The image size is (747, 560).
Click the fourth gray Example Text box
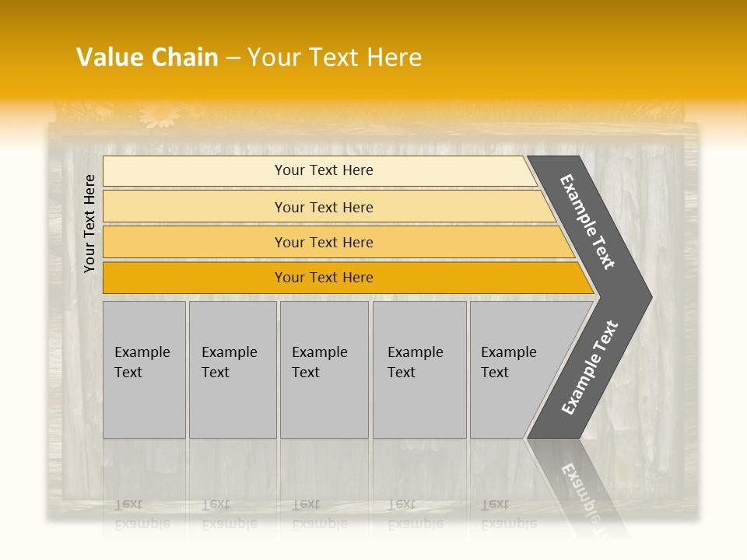[419, 369]
